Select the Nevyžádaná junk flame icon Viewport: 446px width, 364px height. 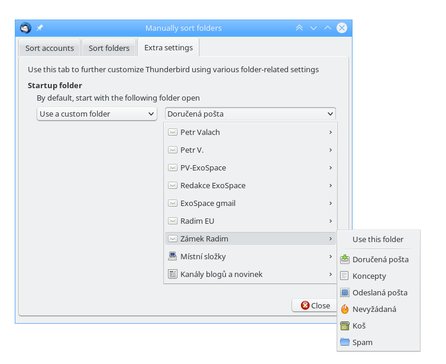(345, 309)
